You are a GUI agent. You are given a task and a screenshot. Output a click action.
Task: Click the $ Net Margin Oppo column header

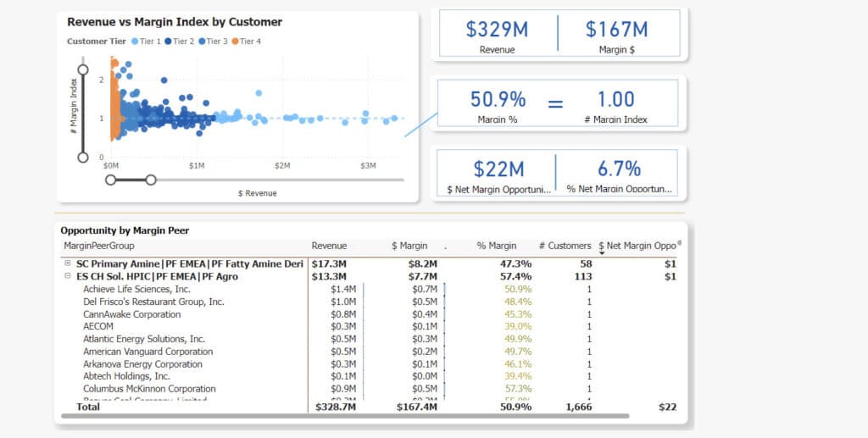637,246
